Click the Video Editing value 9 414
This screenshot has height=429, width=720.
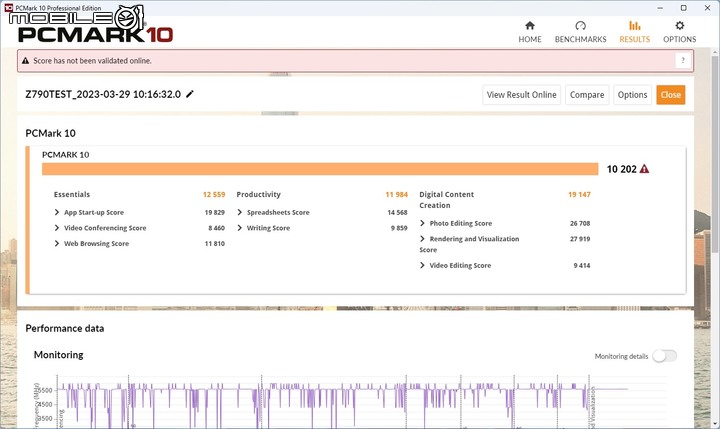582,265
